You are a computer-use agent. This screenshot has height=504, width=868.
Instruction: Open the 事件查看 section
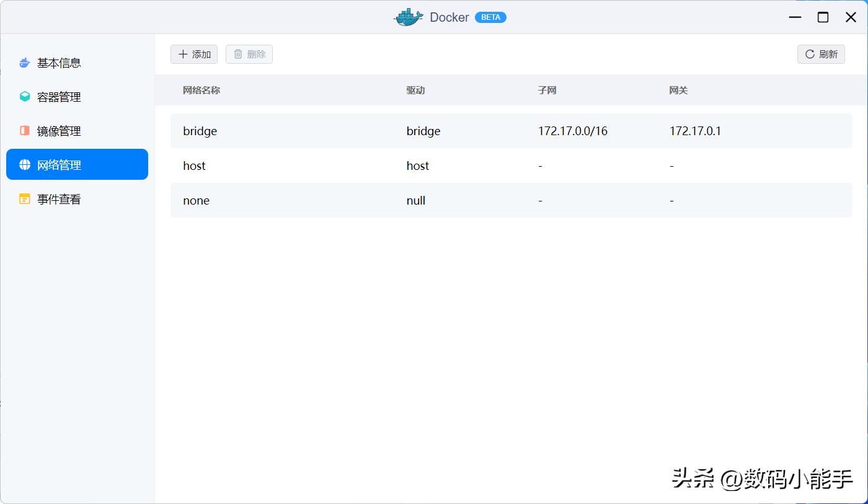tap(58, 198)
